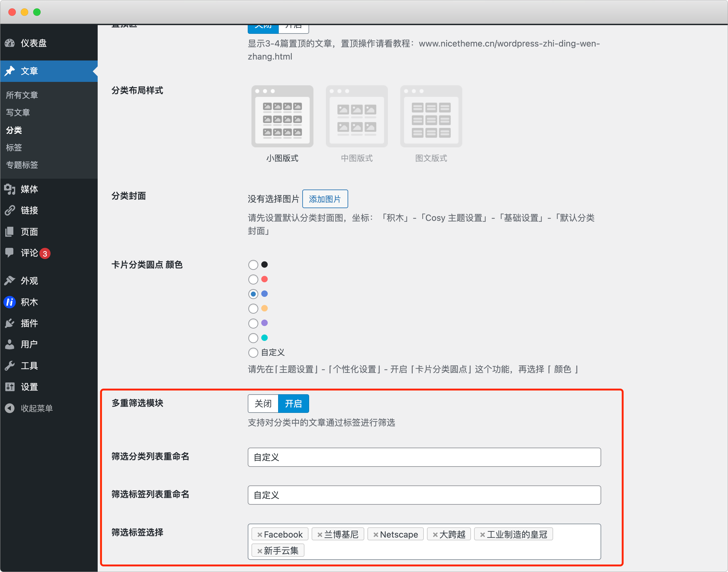Choose the 图文版式 layout thumbnail
728x572 pixels.
(x=431, y=116)
